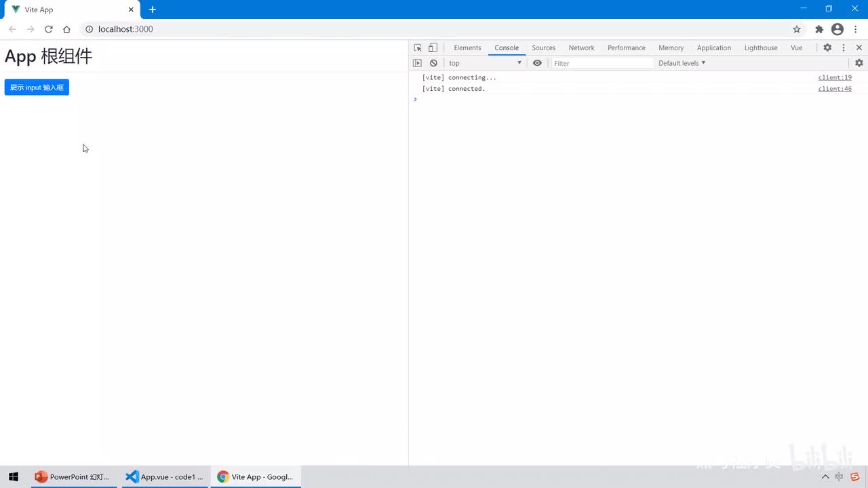This screenshot has width=868, height=488.
Task: Minimize the Chrome window
Action: [x=804, y=9]
